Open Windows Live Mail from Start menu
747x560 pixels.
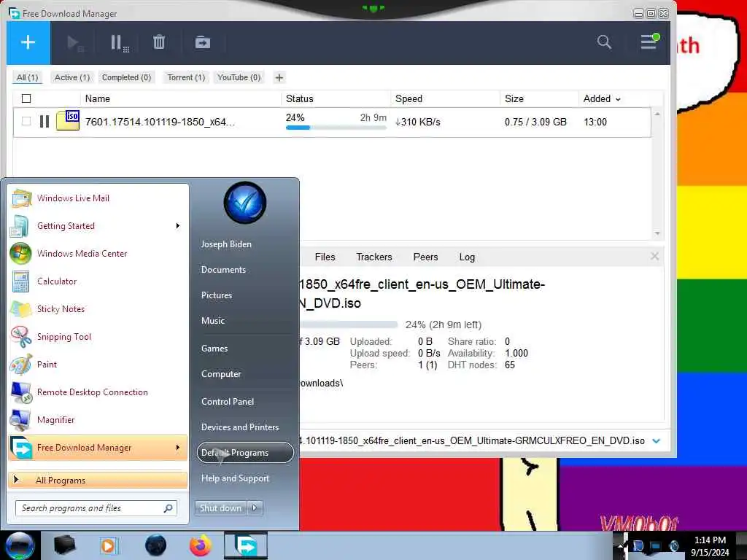(x=98, y=198)
